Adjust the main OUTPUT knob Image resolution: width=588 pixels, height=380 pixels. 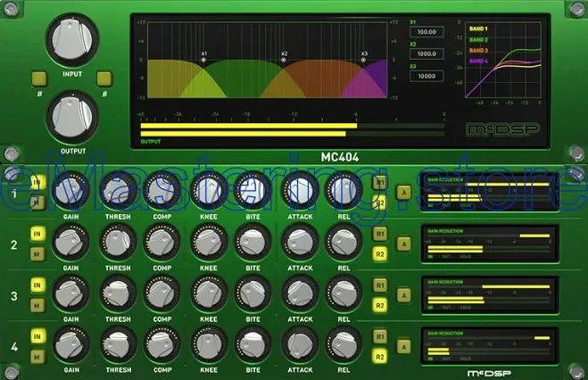point(72,117)
